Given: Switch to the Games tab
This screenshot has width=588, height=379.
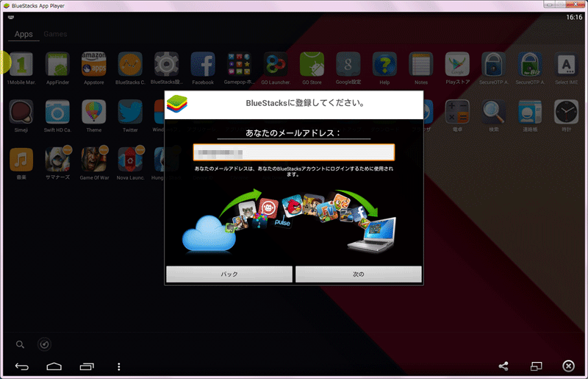Looking at the screenshot, I should point(55,34).
